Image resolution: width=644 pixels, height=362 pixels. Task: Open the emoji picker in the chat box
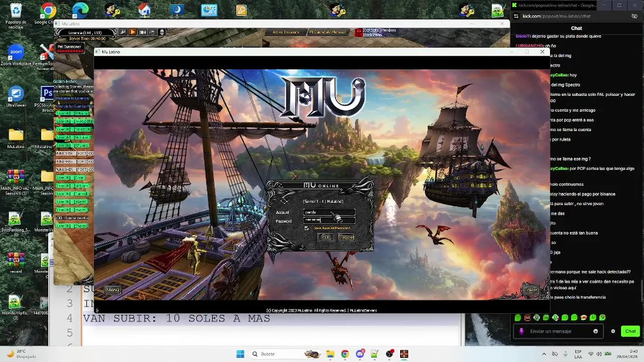[596, 331]
